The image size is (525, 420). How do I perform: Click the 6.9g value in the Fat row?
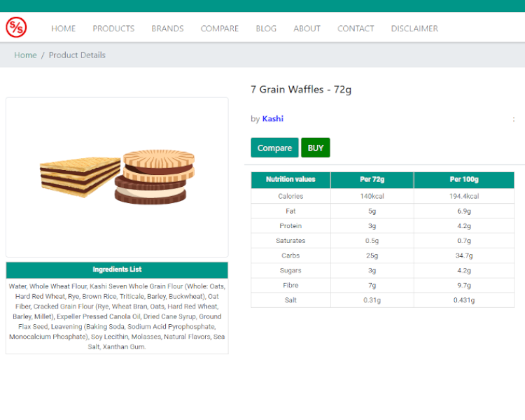(464, 211)
